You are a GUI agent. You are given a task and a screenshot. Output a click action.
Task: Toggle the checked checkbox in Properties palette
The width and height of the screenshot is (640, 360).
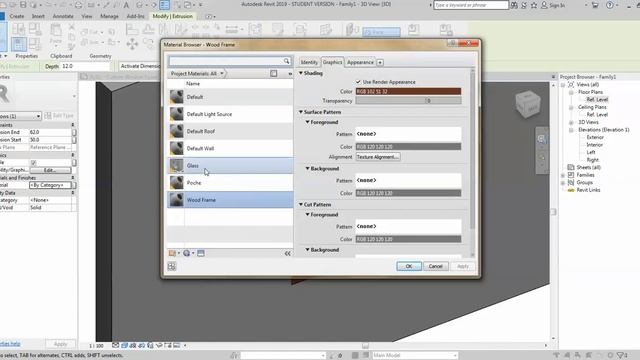tap(34, 162)
